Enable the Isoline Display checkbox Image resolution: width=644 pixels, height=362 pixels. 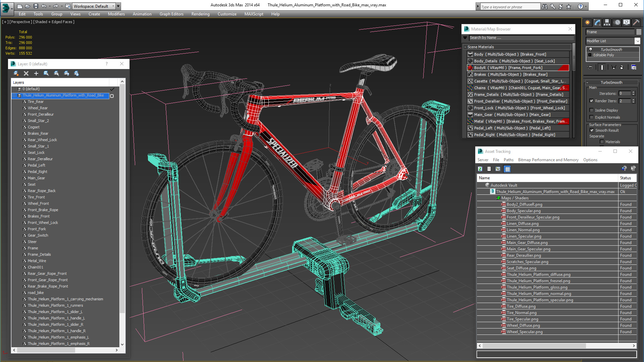pos(592,110)
